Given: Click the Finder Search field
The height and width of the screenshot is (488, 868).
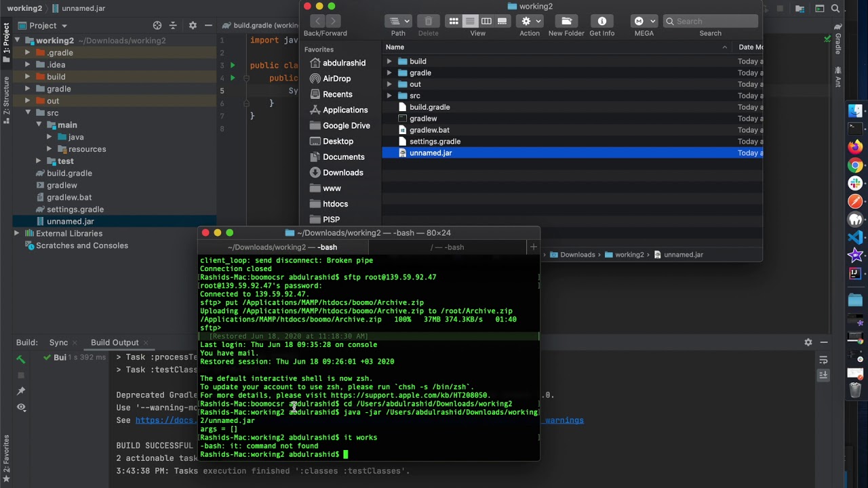Looking at the screenshot, I should pyautogui.click(x=713, y=22).
